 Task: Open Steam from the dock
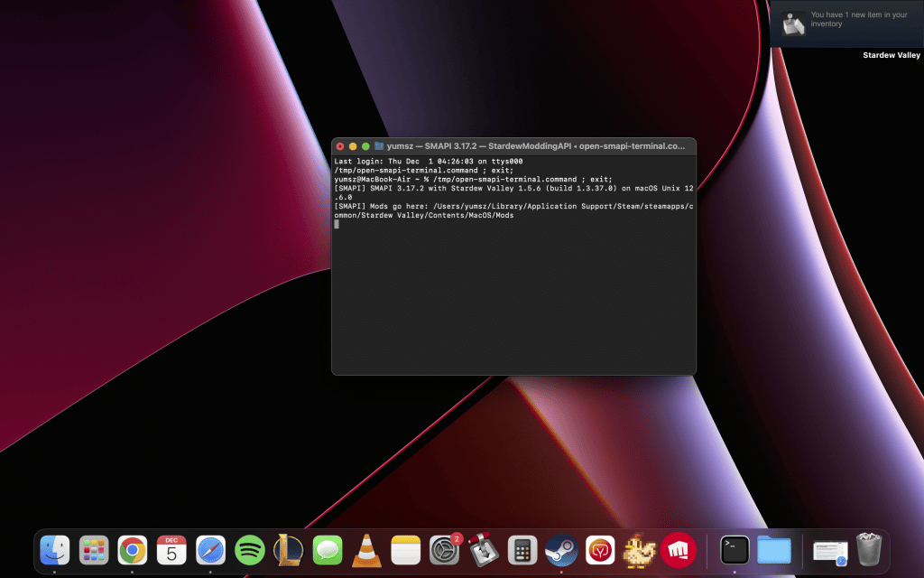[561, 550]
